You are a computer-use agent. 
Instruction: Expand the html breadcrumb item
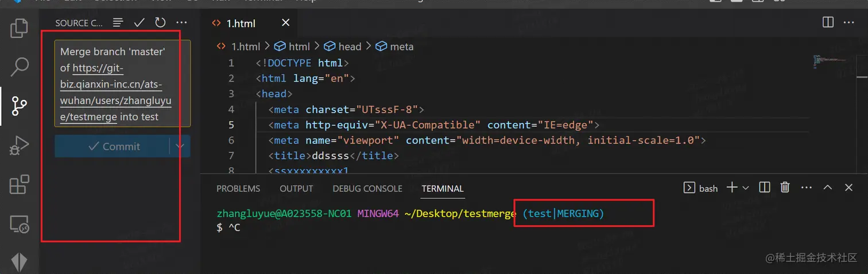pyautogui.click(x=292, y=47)
